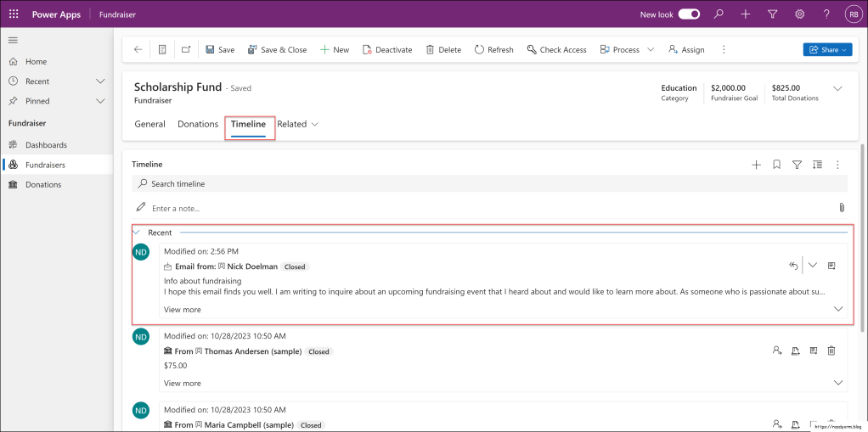Click the Share button
This screenshot has width=868, height=432.
click(x=826, y=50)
